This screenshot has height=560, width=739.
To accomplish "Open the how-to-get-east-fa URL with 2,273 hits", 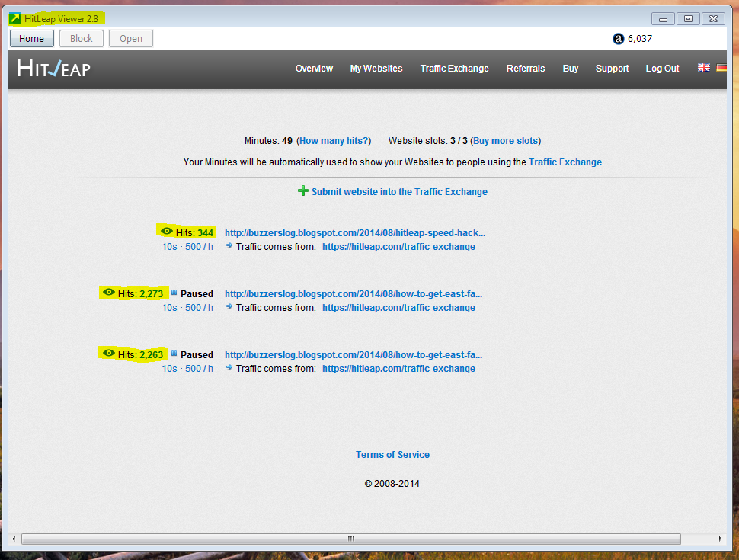I will point(354,293).
